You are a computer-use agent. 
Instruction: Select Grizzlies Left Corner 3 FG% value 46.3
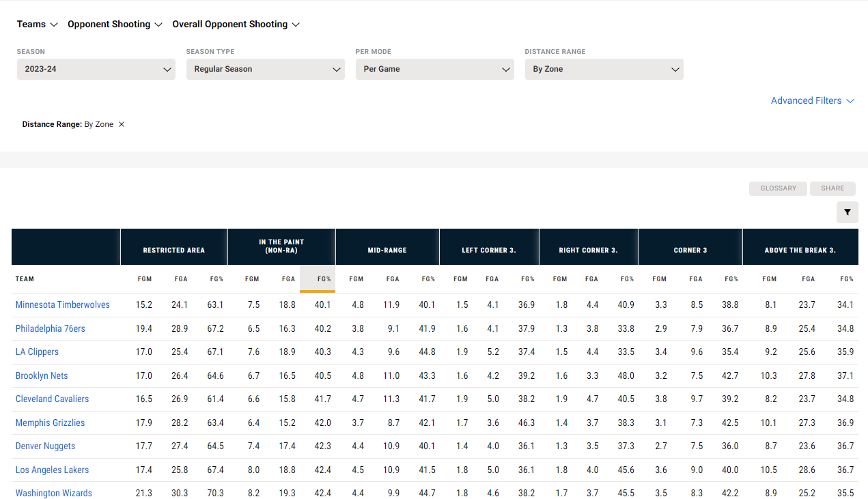(x=526, y=423)
